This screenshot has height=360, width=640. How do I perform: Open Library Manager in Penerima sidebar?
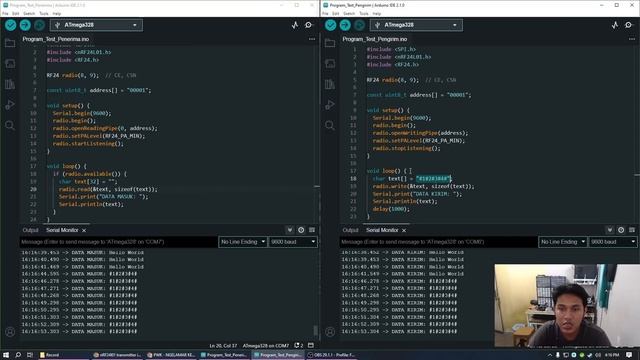click(10, 84)
